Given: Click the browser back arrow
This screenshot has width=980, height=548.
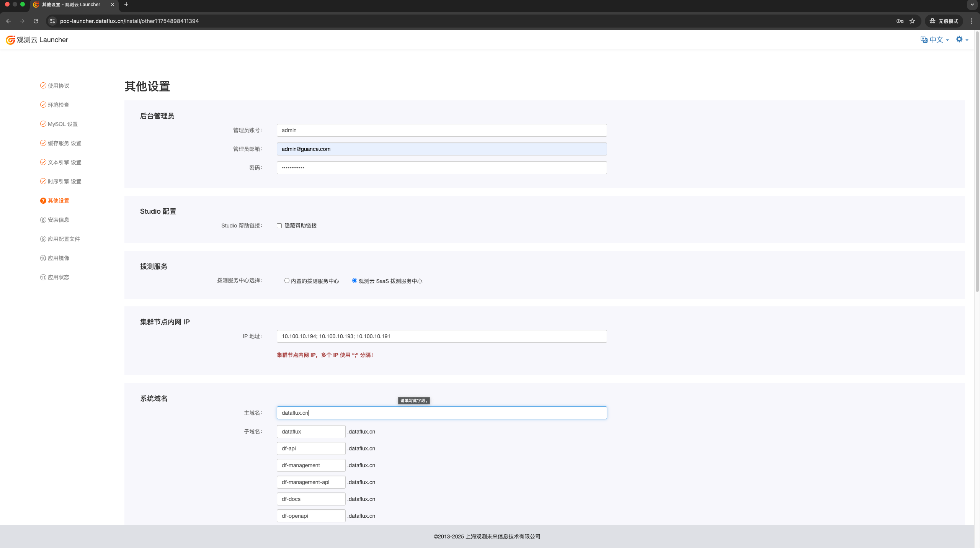Looking at the screenshot, I should point(8,21).
